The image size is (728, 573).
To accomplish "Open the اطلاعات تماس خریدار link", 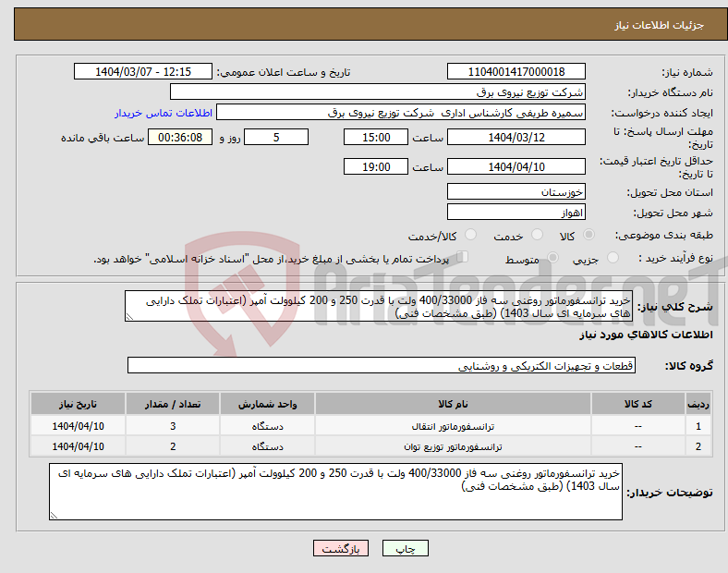I will 164,113.
